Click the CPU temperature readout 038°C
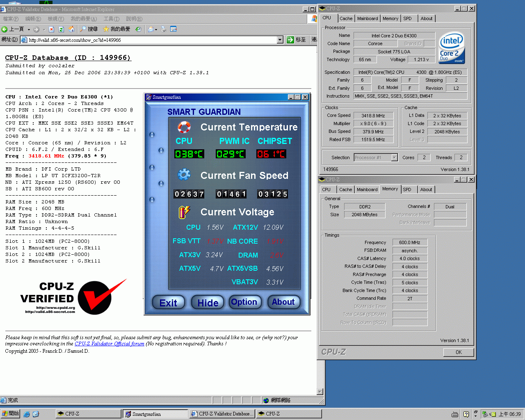Screen dimensions: 525x420 coord(189,154)
